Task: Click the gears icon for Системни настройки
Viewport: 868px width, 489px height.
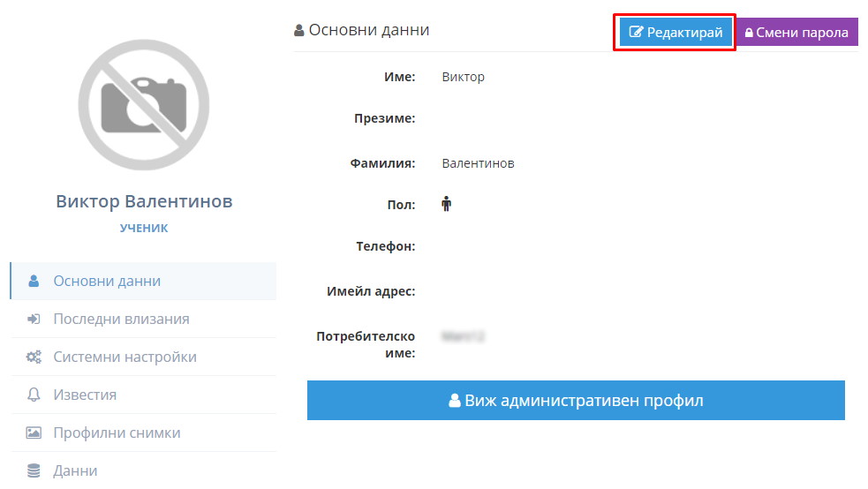Action: tap(34, 357)
